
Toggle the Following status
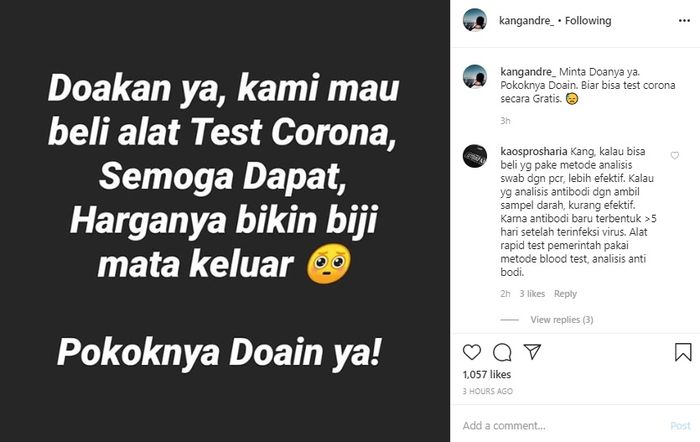point(588,21)
